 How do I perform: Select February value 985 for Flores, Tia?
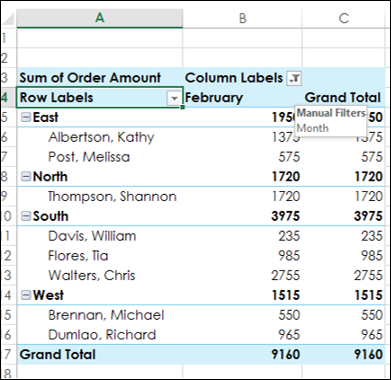point(289,256)
